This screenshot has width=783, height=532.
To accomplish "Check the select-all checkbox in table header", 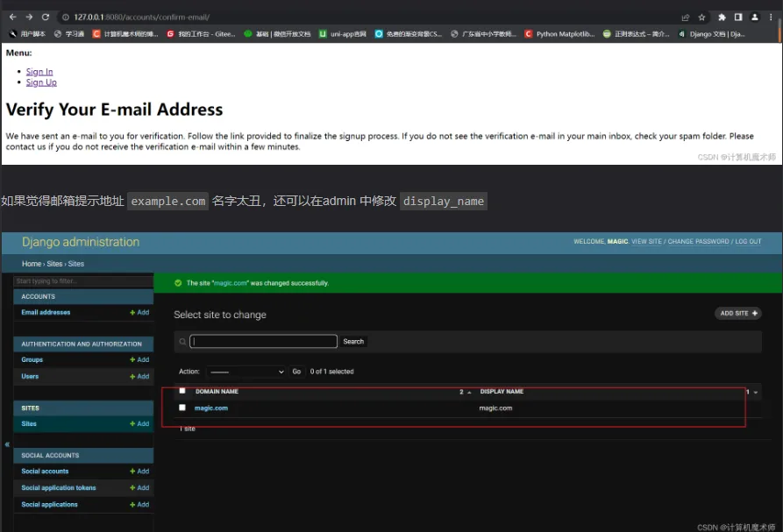I will pos(182,390).
